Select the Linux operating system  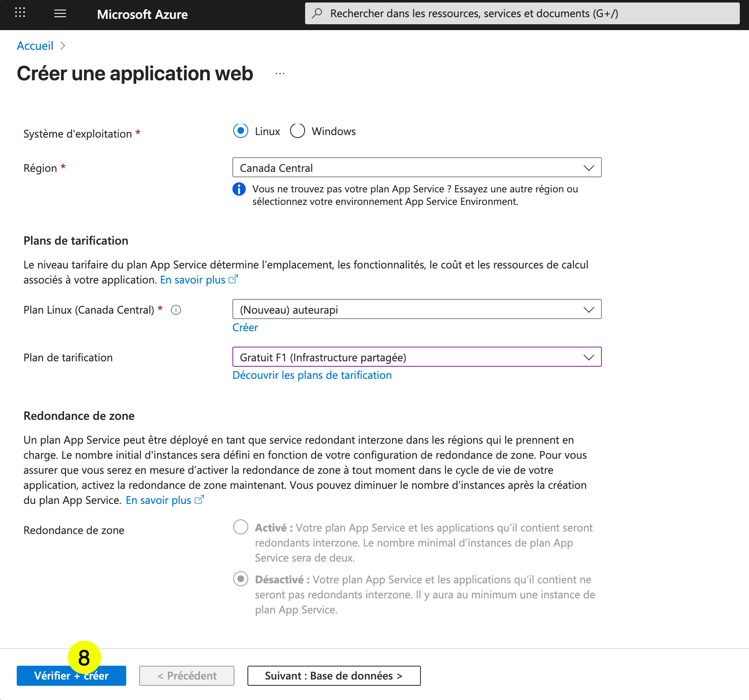[240, 131]
